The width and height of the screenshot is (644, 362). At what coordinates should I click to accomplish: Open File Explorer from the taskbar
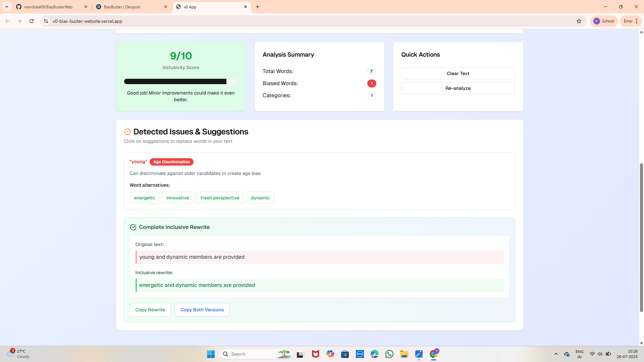404,354
